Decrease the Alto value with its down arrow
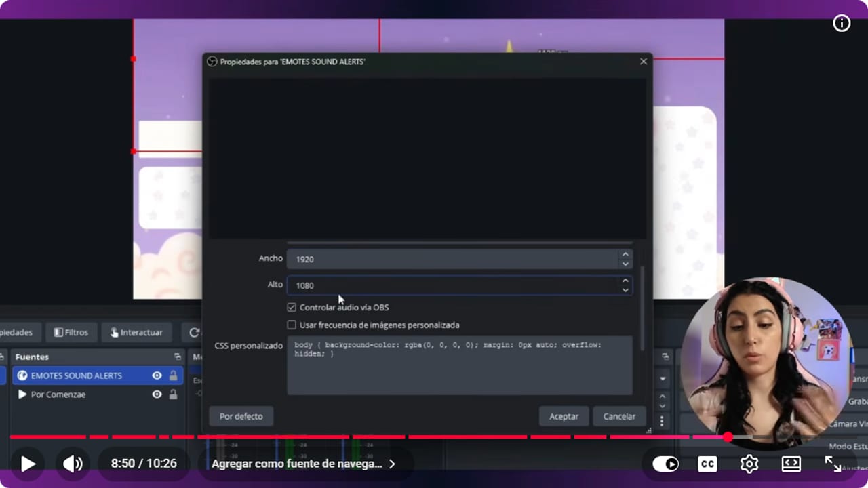The height and width of the screenshot is (488, 868). tap(625, 290)
